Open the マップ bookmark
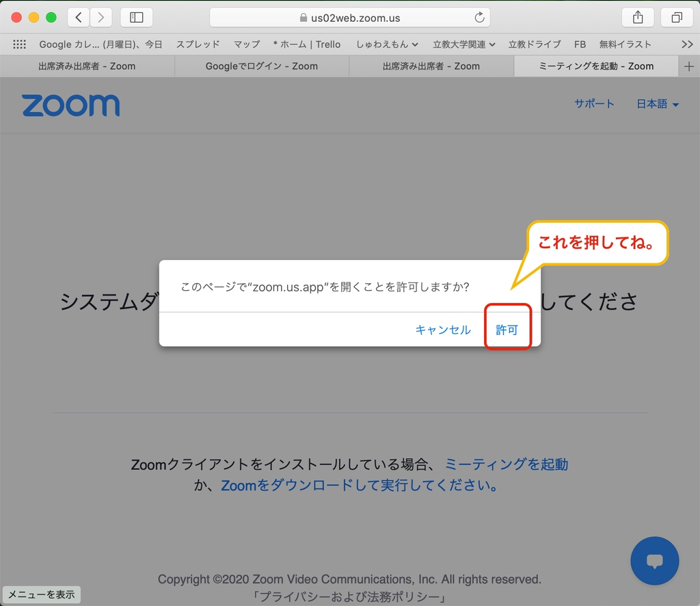This screenshot has height=606, width=700. pos(246,44)
